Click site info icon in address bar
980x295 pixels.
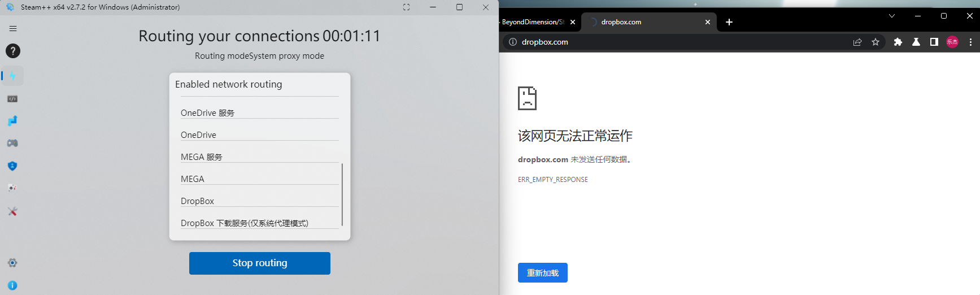click(513, 42)
